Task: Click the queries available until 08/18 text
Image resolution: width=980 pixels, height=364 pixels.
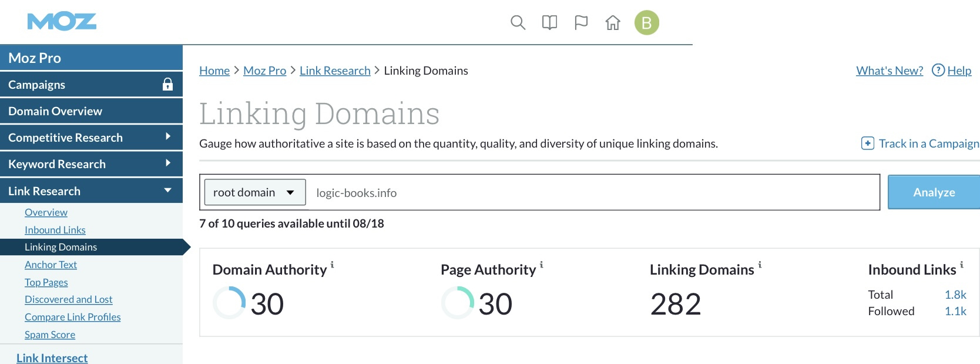Action: (x=291, y=223)
